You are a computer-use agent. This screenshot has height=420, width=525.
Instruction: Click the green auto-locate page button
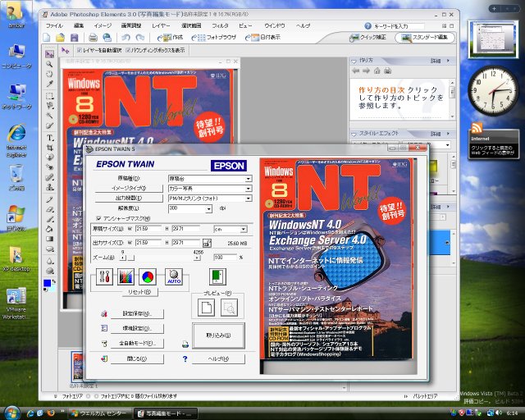coord(217,276)
